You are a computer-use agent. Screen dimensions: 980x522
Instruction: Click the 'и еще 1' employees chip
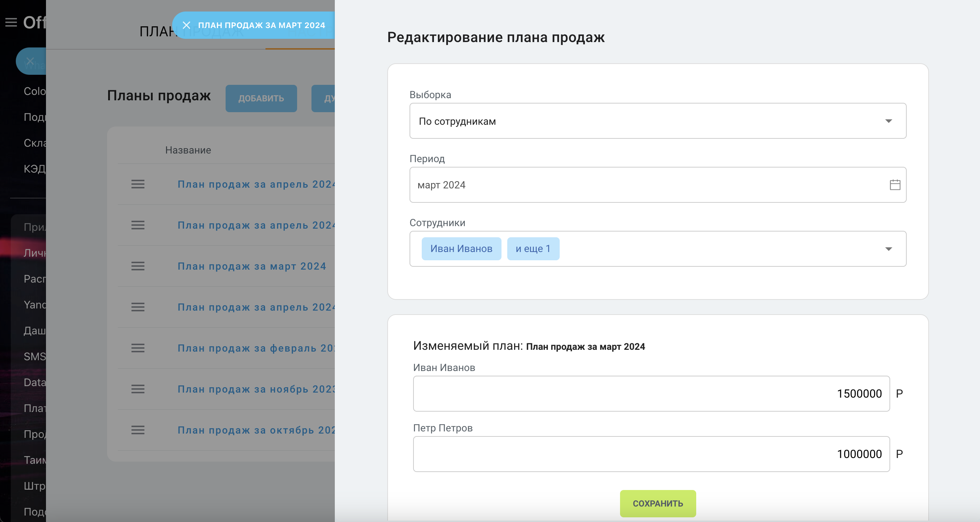[x=533, y=248]
